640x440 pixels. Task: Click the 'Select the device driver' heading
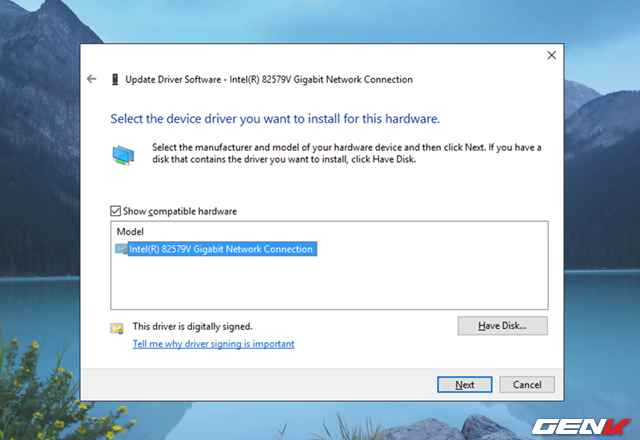coord(274,119)
